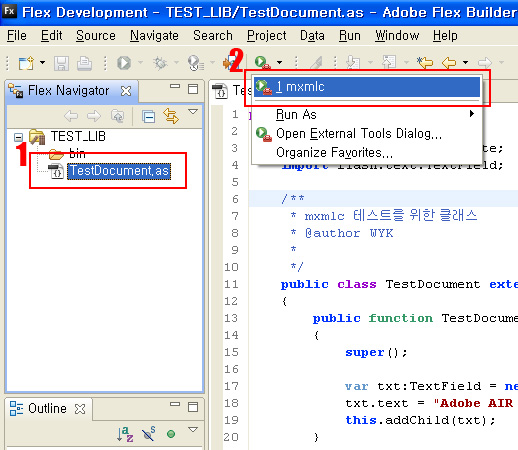Open the Flex Navigator view menu triangle
The width and height of the screenshot is (518, 450).
point(193,111)
